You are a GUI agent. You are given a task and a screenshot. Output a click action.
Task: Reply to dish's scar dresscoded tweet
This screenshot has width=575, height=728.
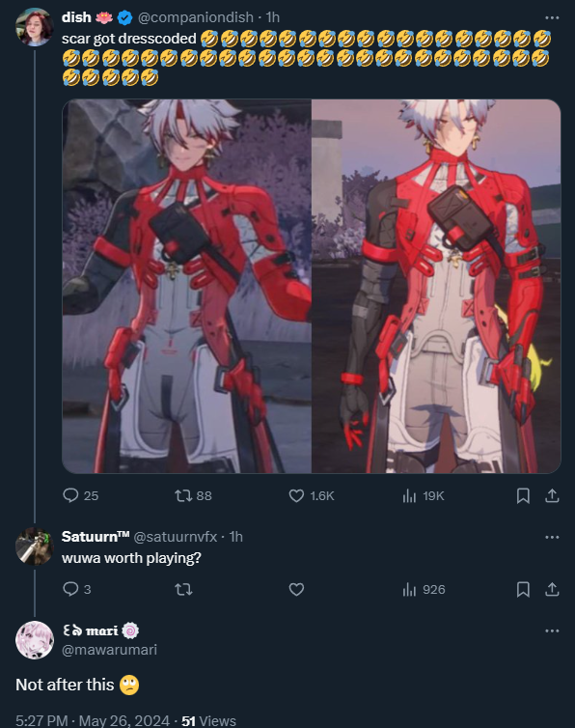80,496
